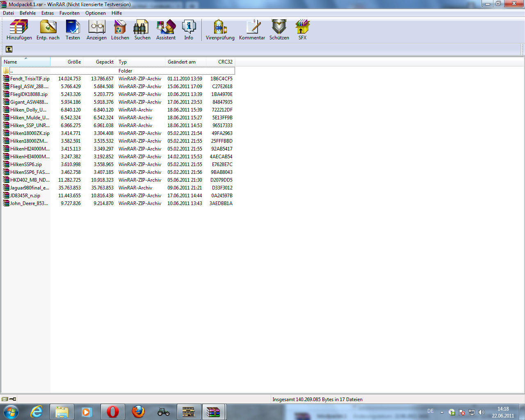
Task: Launch the Assistent wizard icon
Action: [x=166, y=30]
